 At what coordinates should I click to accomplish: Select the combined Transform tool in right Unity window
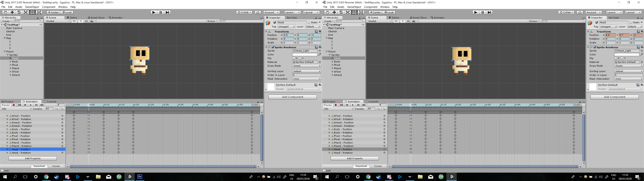tap(361, 12)
